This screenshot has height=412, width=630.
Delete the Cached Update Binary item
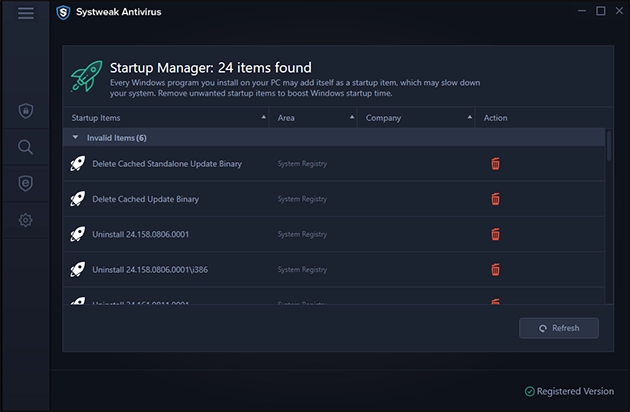pos(495,199)
